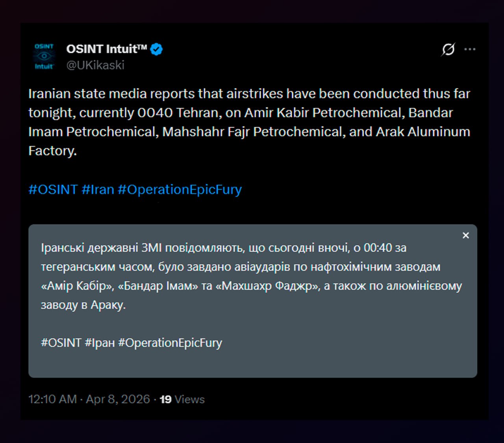Screen dimensions: 504x443
Task: Select #OperationEpicFury inside the gray translation box
Action: point(170,343)
